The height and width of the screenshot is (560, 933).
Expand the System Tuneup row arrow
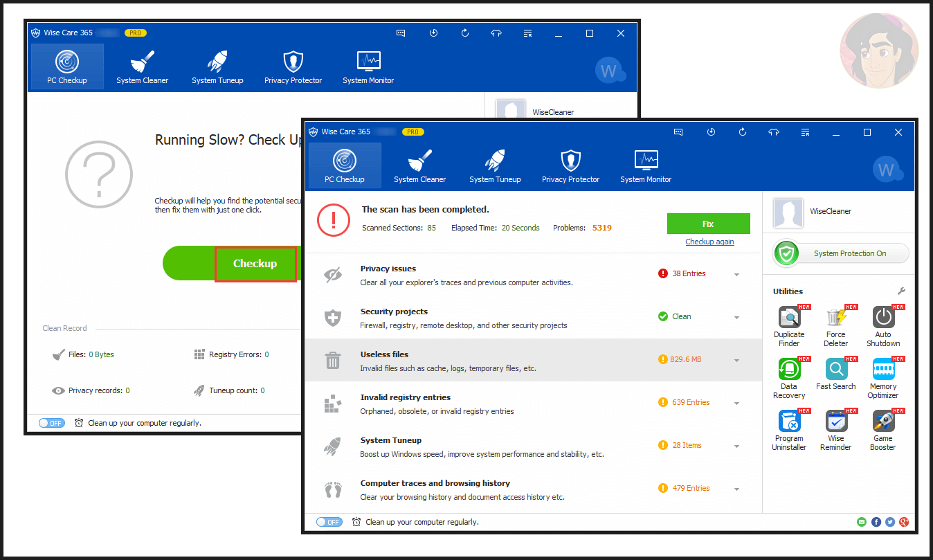pos(736,446)
